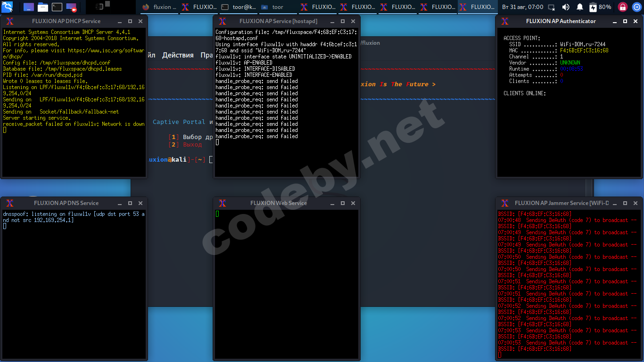The height and width of the screenshot is (362, 644).
Task: Select the highlighted active FLUXIO... taskbar button
Action: (477, 7)
